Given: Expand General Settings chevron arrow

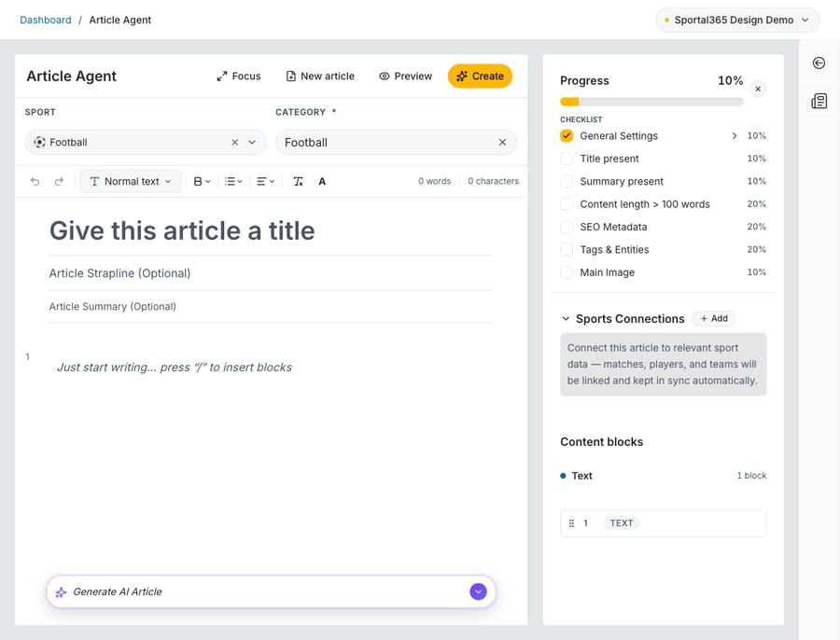Looking at the screenshot, I should click(x=734, y=136).
